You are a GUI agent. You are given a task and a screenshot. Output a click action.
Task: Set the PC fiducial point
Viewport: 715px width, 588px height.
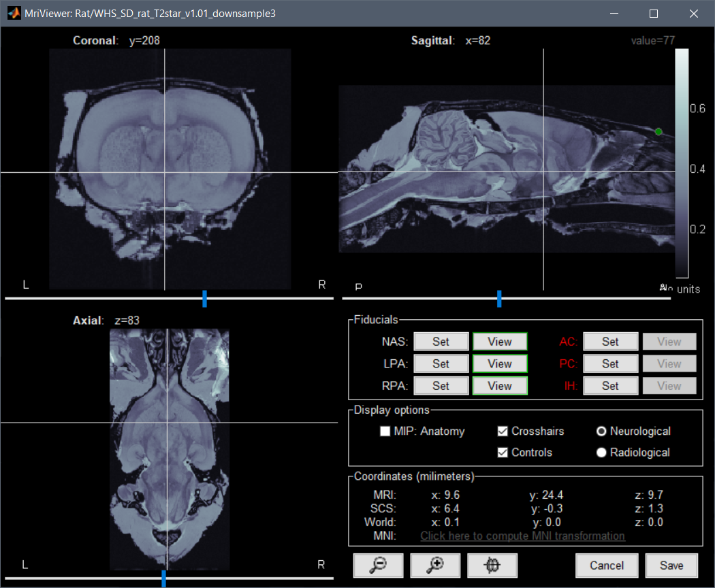[610, 363]
